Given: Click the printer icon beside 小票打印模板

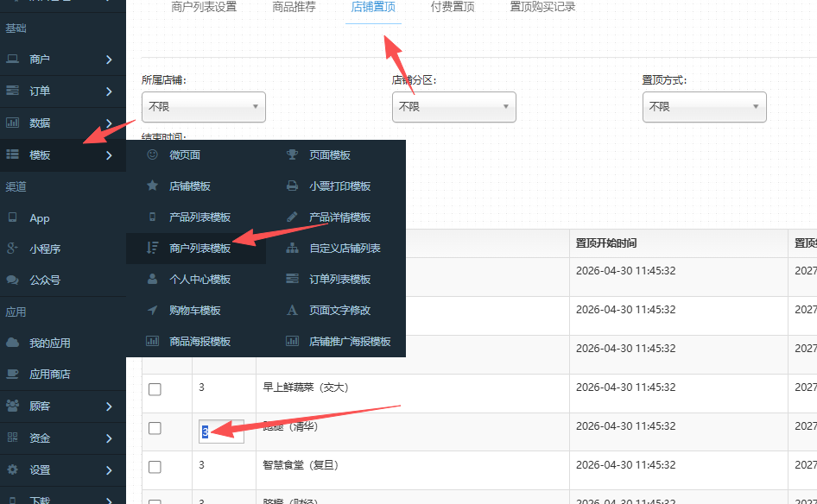Looking at the screenshot, I should point(293,186).
